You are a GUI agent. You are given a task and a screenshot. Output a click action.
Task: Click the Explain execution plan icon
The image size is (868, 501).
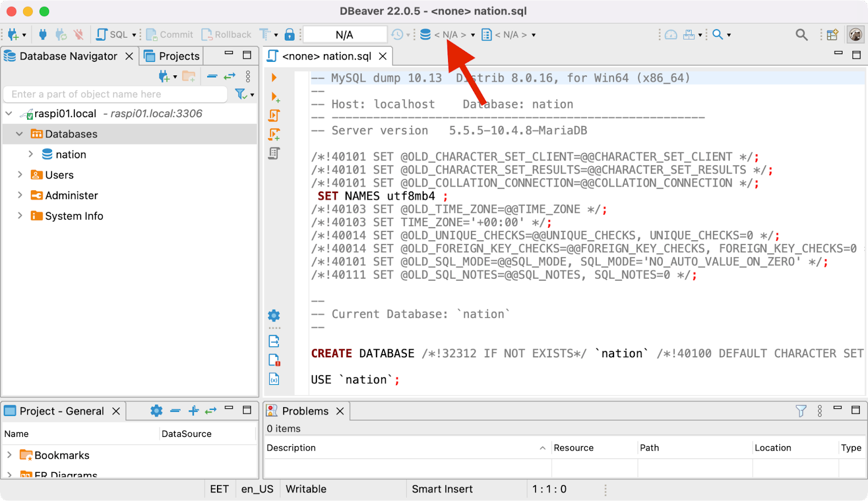click(274, 153)
